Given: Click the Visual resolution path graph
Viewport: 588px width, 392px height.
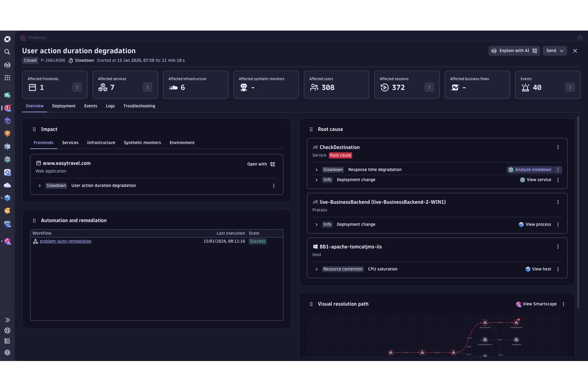Looking at the screenshot, I should (437, 335).
